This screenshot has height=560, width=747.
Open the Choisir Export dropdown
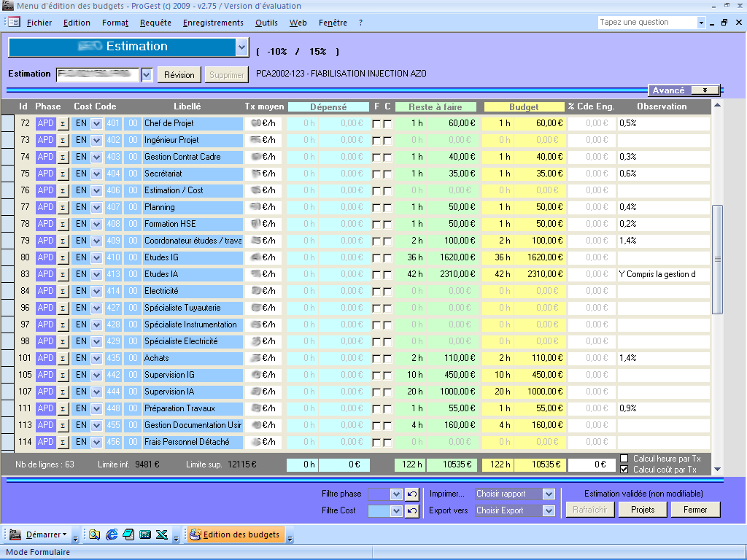coord(549,511)
